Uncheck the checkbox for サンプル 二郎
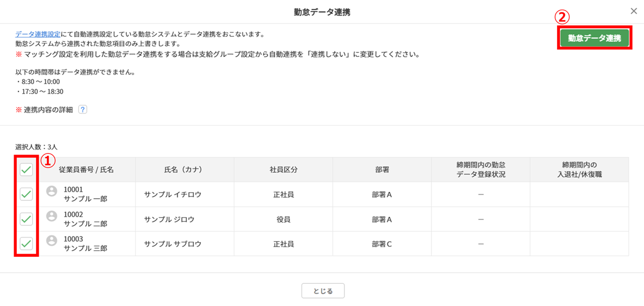This screenshot has width=644, height=306. pyautogui.click(x=26, y=219)
